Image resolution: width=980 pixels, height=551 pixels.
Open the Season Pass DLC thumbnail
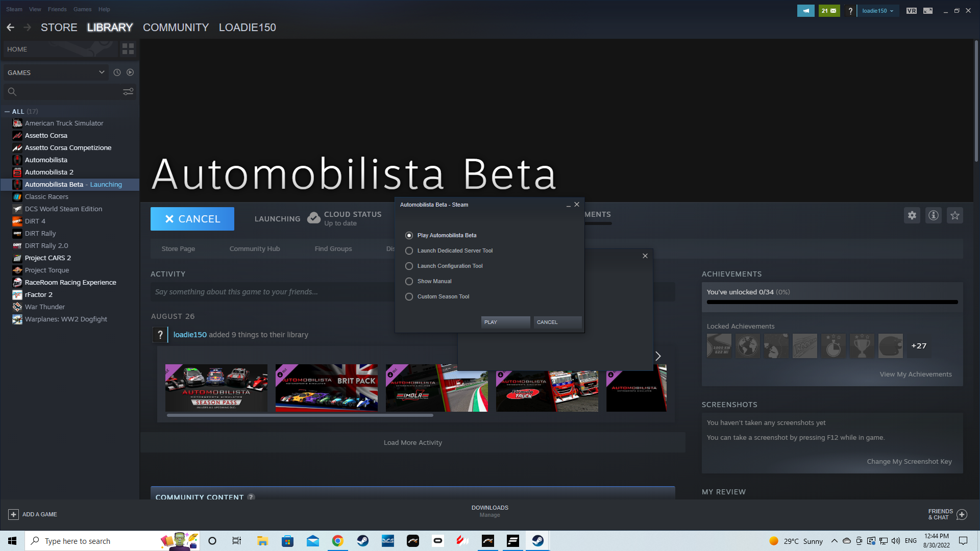coord(216,388)
